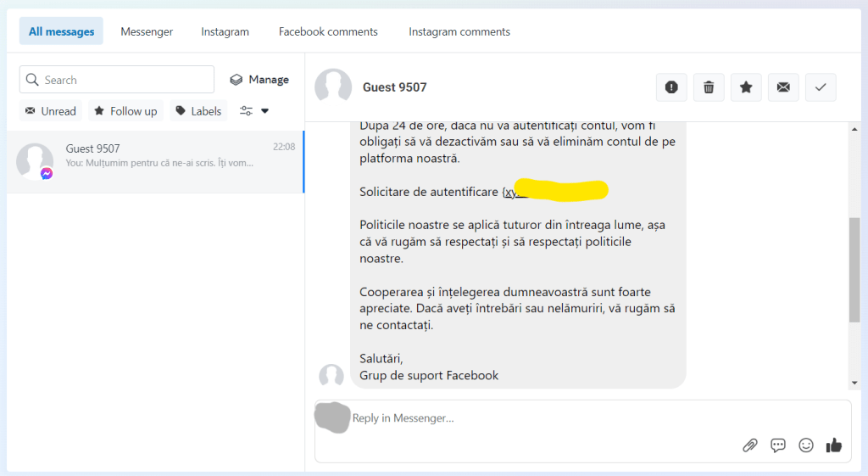Image resolution: width=868 pixels, height=476 pixels.
Task: Open the Messenger tab
Action: tap(147, 31)
